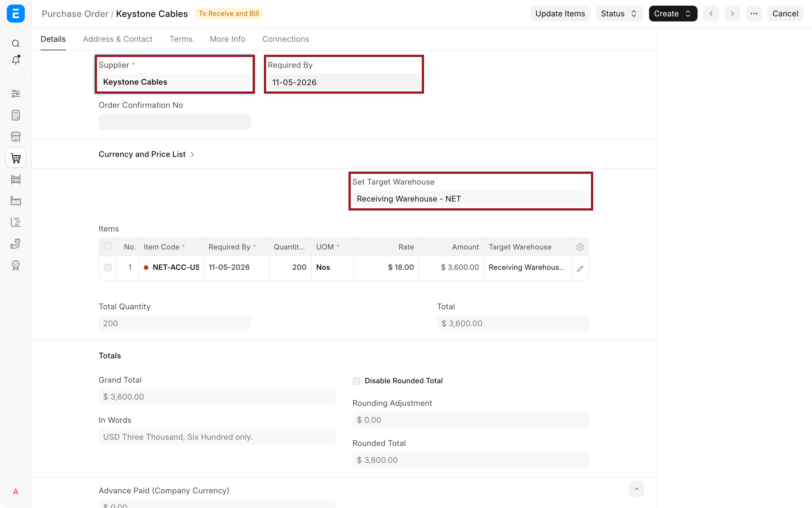Screen dimensions: 812x508
Task: Open the selling storefront sidebar icon
Action: click(x=16, y=136)
